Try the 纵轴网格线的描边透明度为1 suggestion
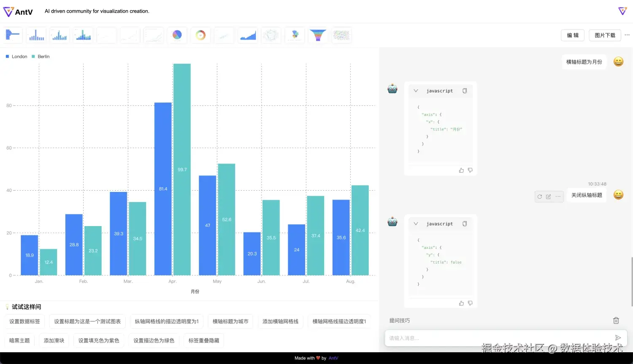Screen dimensions: 633x364 click(167, 321)
